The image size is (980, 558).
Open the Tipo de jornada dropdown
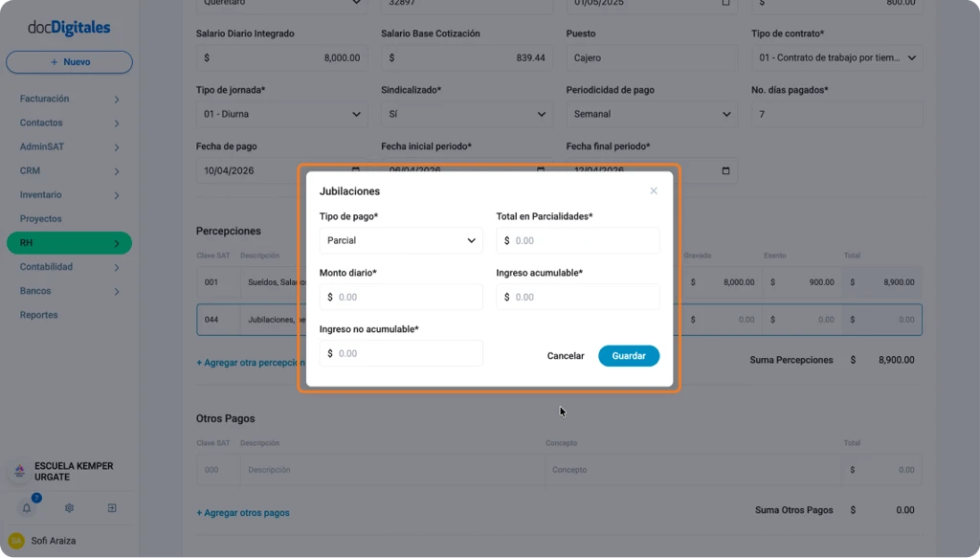282,114
